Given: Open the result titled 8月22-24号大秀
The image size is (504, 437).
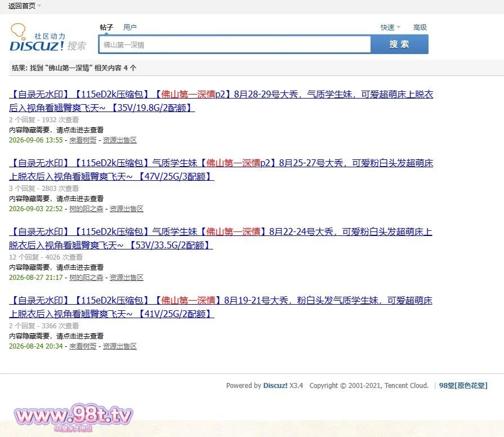Looking at the screenshot, I should tap(221, 238).
